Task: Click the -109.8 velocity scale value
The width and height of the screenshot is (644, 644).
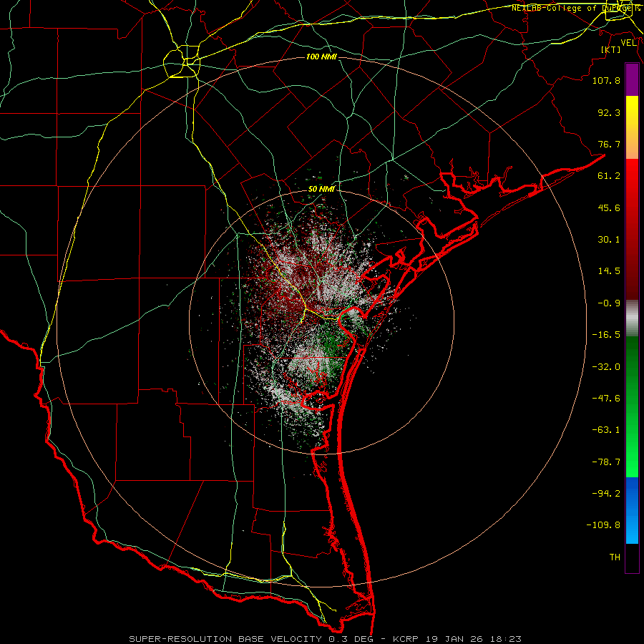Action: 603,525
